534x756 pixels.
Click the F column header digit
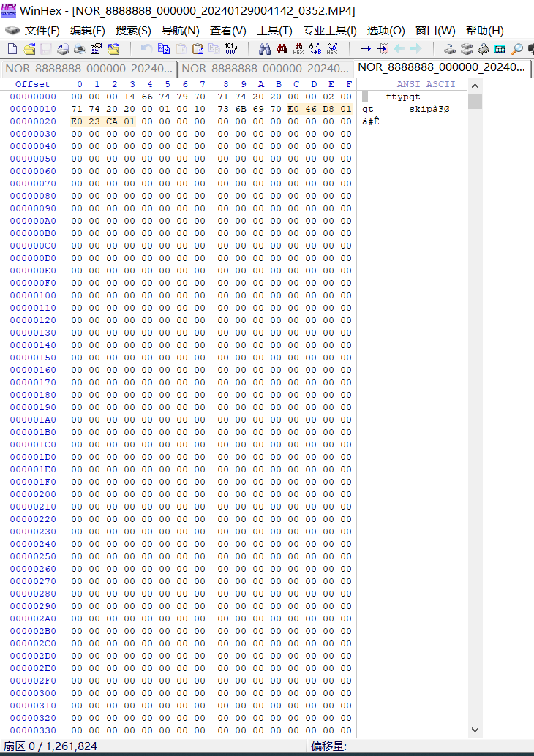pos(349,84)
